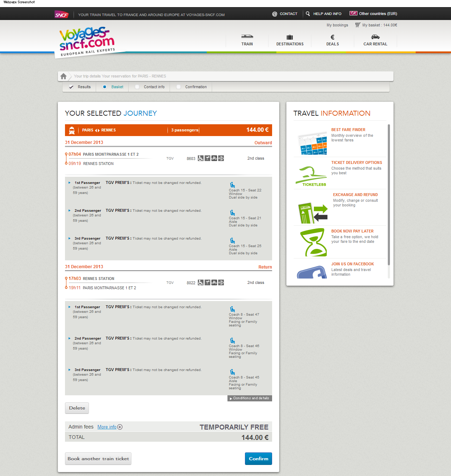Open TICKET DELIVERY OPTIONS link

coord(357,163)
